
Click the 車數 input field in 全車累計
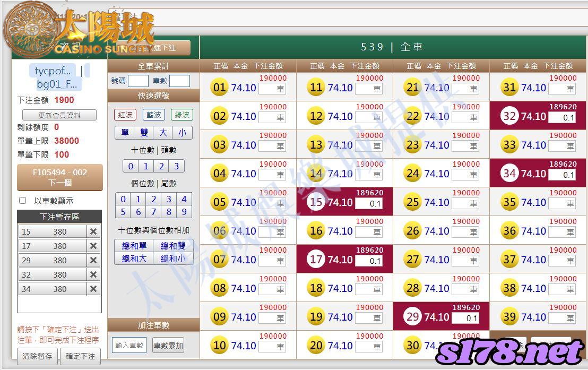click(179, 81)
